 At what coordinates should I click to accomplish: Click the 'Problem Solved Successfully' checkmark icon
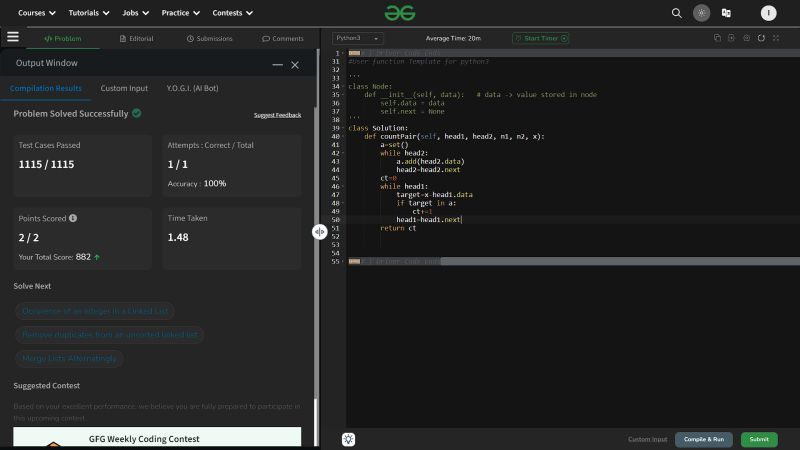click(x=137, y=113)
